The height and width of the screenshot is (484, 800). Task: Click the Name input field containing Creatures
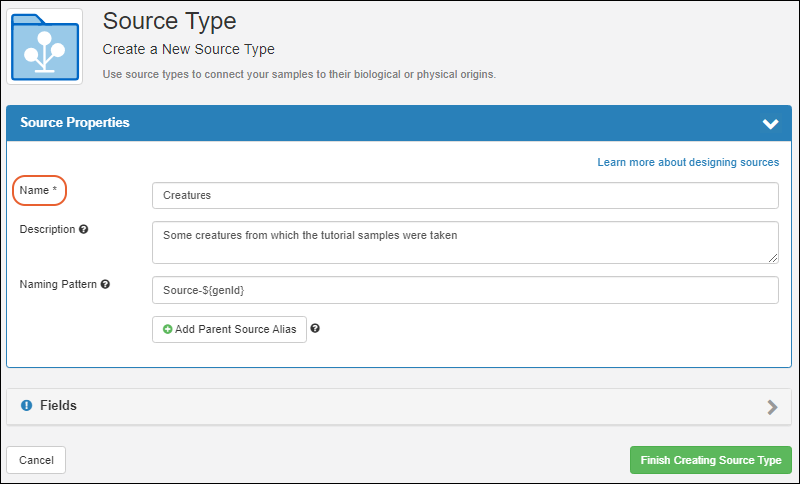(x=465, y=195)
